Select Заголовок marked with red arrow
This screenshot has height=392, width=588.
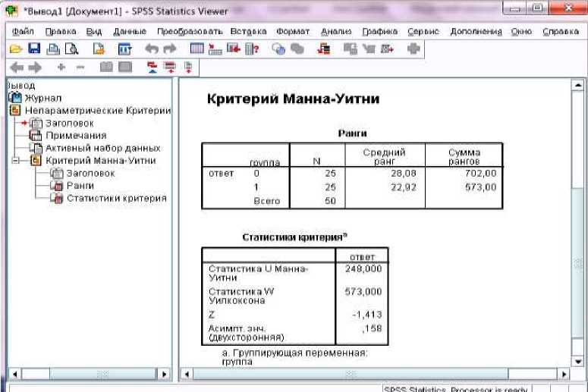pos(69,124)
